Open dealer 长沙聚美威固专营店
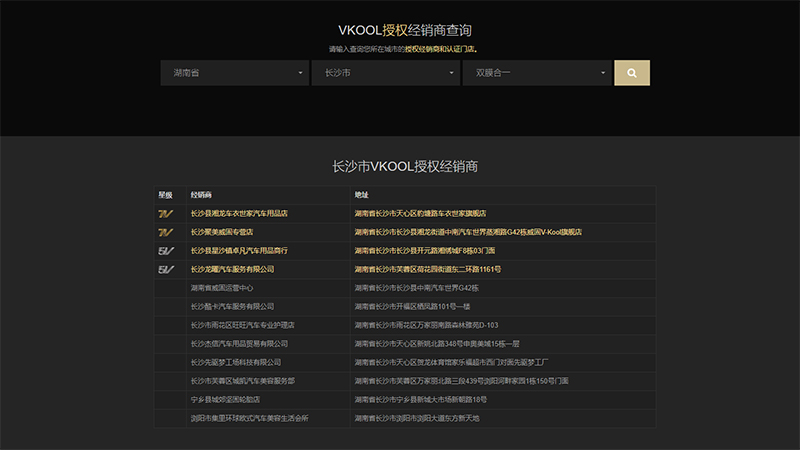The height and width of the screenshot is (450, 800). pos(222,232)
